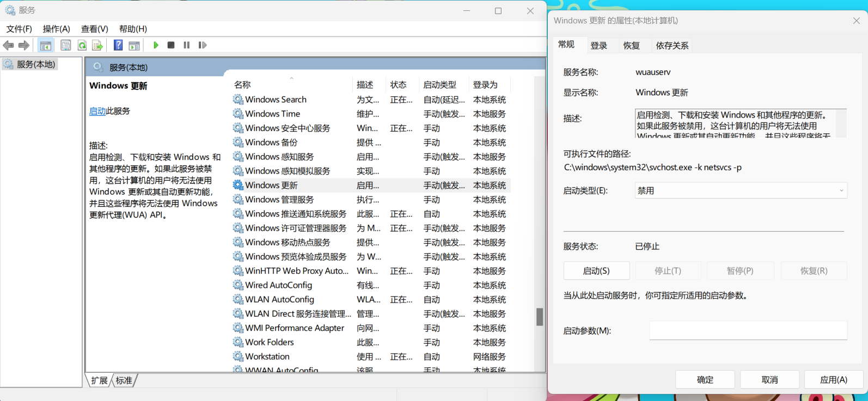The height and width of the screenshot is (401, 868).
Task: Sort services by the 描述 column header
Action: click(x=365, y=85)
